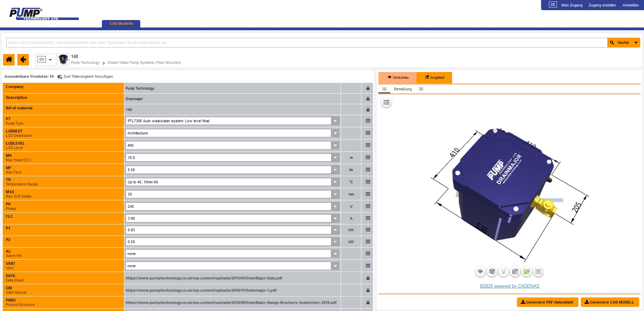Screen dimensions: 644x311
Task: Click the Suche search button
Action: coord(620,42)
